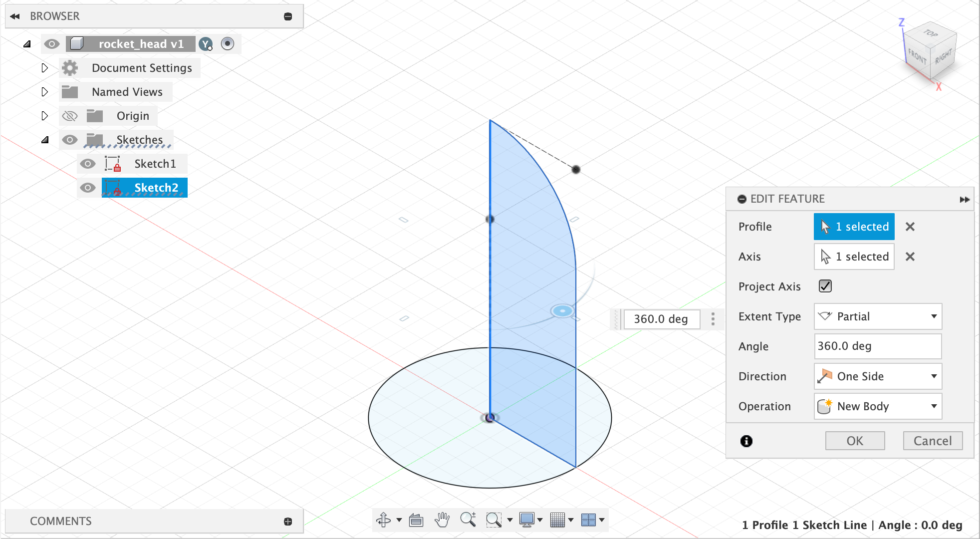Viewport: 980px width, 539px height.
Task: Open Display Settings from the navigation bar
Action: coord(528,520)
